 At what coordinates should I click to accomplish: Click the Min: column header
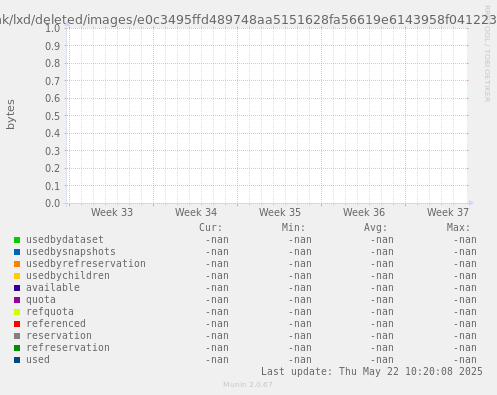tap(293, 228)
